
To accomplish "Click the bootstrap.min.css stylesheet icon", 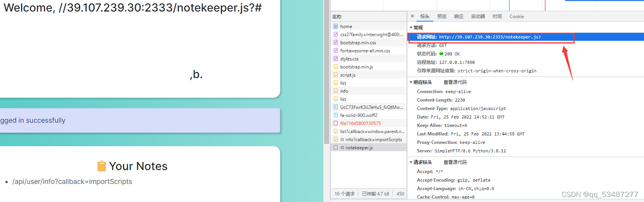I will (x=336, y=42).
